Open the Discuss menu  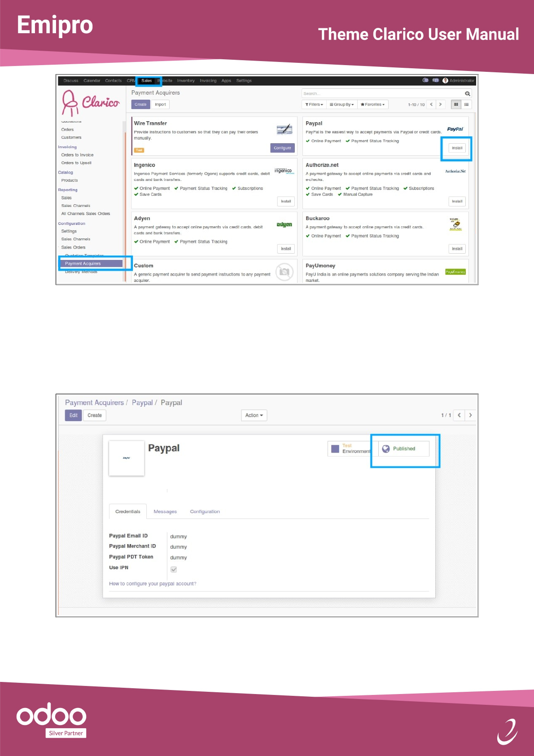pyautogui.click(x=71, y=81)
